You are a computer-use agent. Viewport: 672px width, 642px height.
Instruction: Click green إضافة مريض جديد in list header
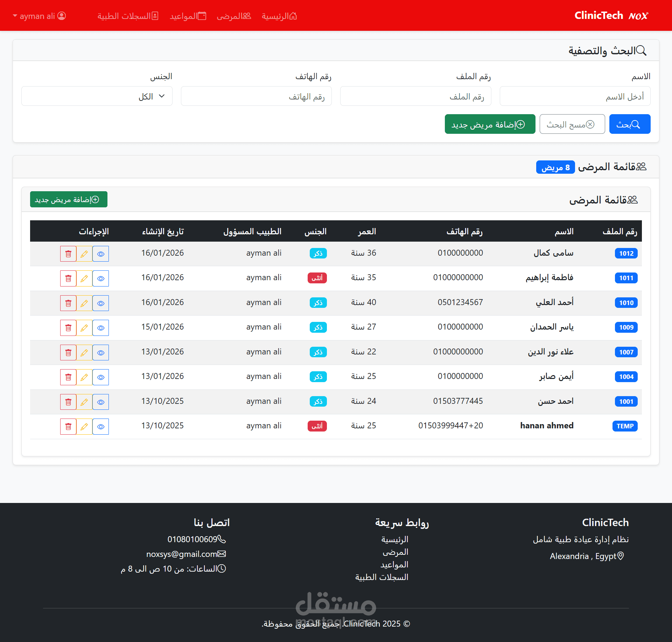(x=69, y=200)
